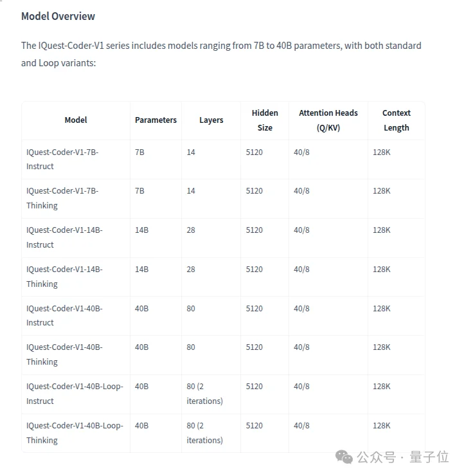Select the IQuest-Coder-V1-40B-Thinking model name
This screenshot has width=464, height=476.
click(64, 354)
